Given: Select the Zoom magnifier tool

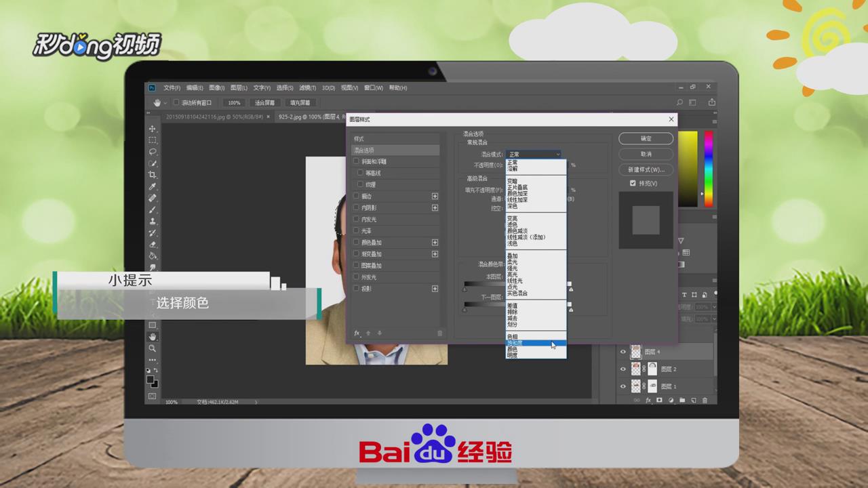Looking at the screenshot, I should (153, 348).
